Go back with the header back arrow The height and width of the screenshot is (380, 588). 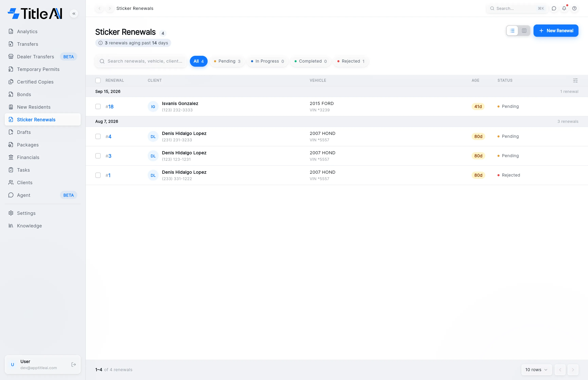[99, 8]
